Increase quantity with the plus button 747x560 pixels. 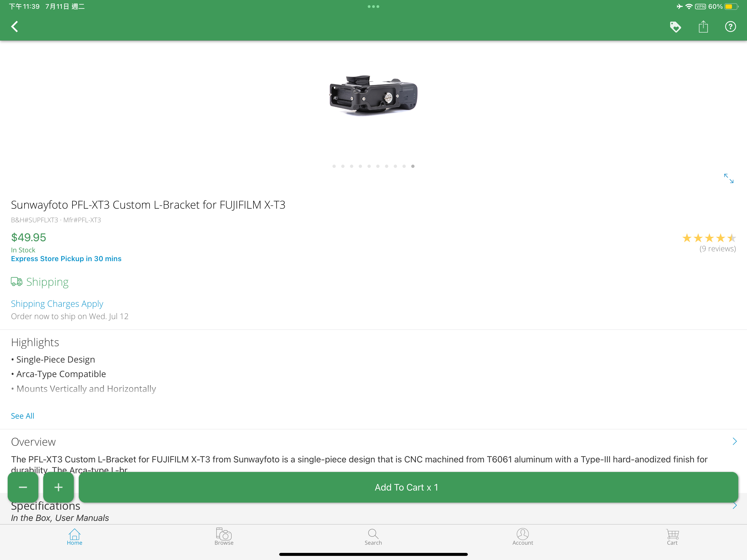point(59,487)
